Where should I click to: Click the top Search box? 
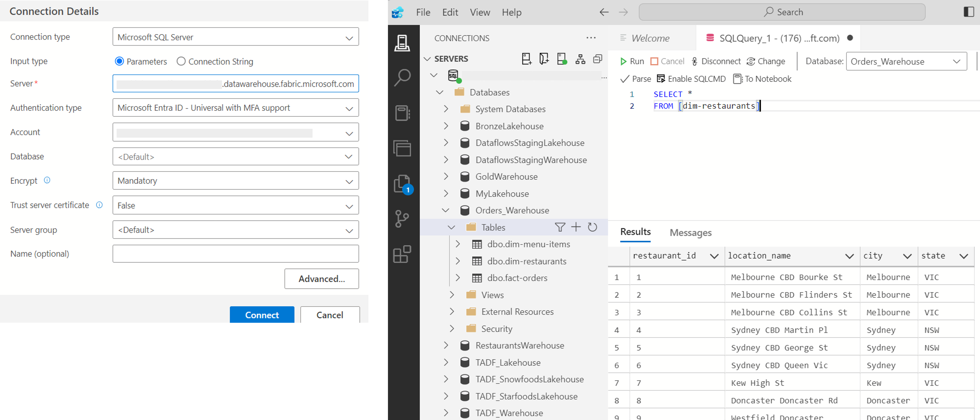782,12
